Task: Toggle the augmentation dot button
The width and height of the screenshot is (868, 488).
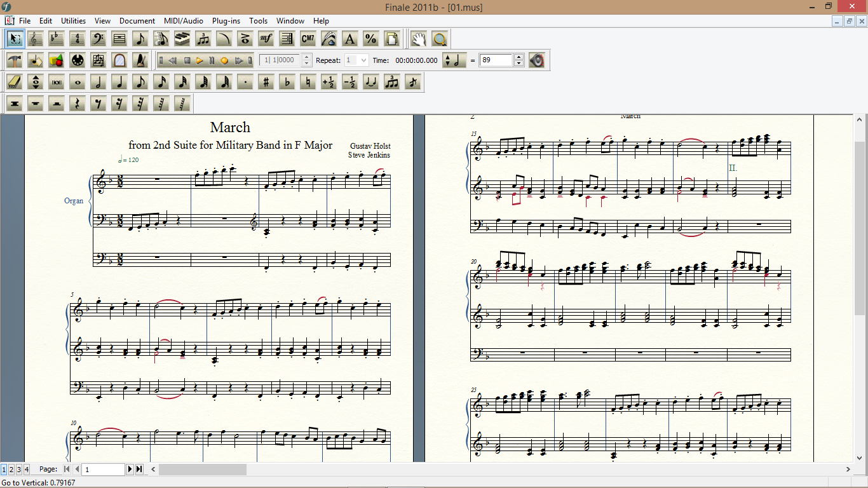Action: [245, 82]
